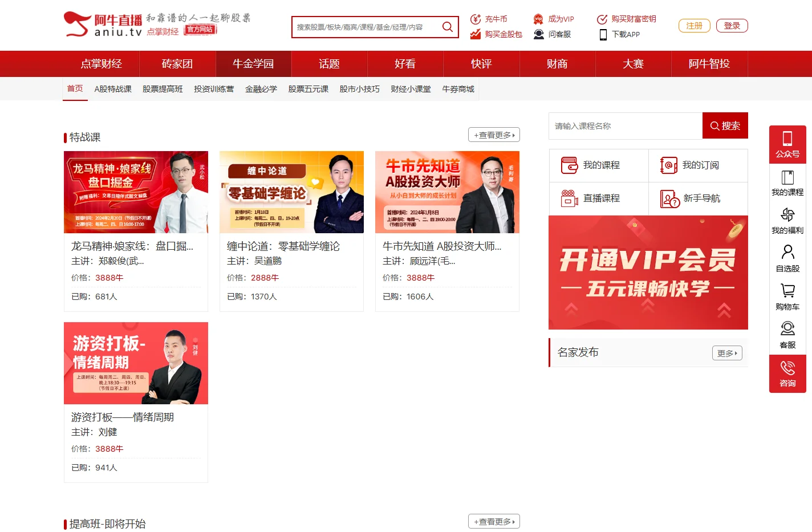This screenshot has height=532, width=812.
Task: Click the aniu.tv logo
Action: click(x=103, y=25)
